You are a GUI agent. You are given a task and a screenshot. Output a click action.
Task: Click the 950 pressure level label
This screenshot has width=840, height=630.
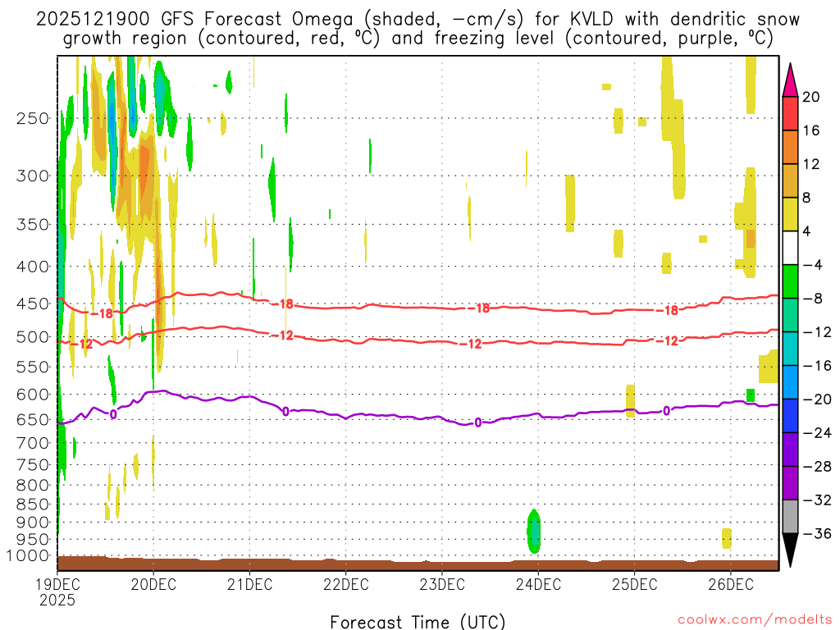(33, 540)
